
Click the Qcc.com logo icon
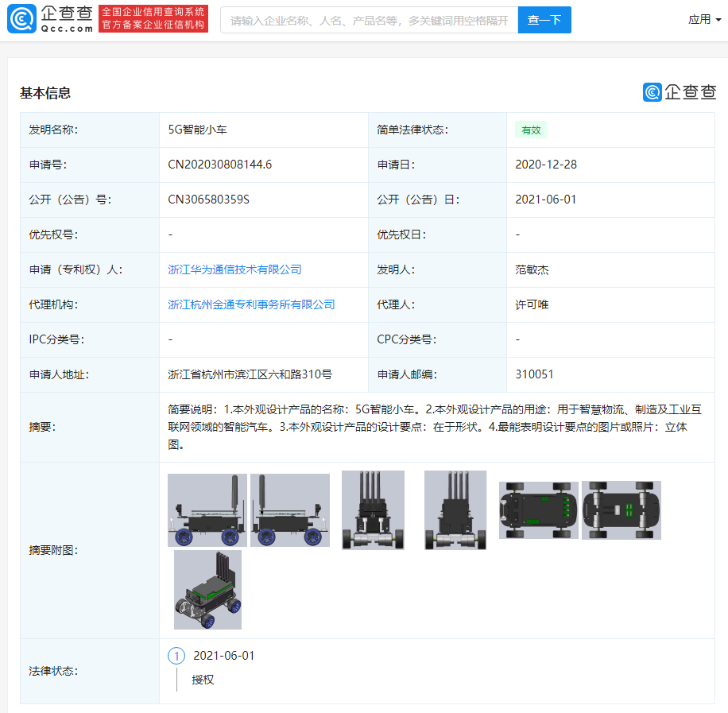[x=21, y=19]
